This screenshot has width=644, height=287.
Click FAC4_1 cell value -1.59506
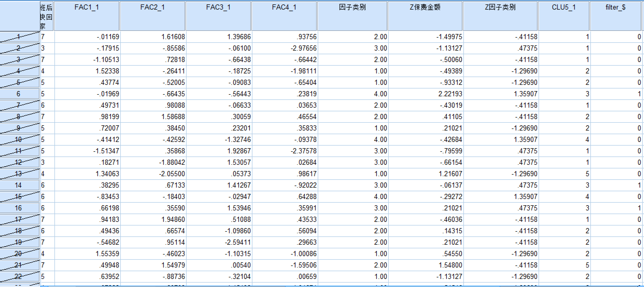point(284,265)
